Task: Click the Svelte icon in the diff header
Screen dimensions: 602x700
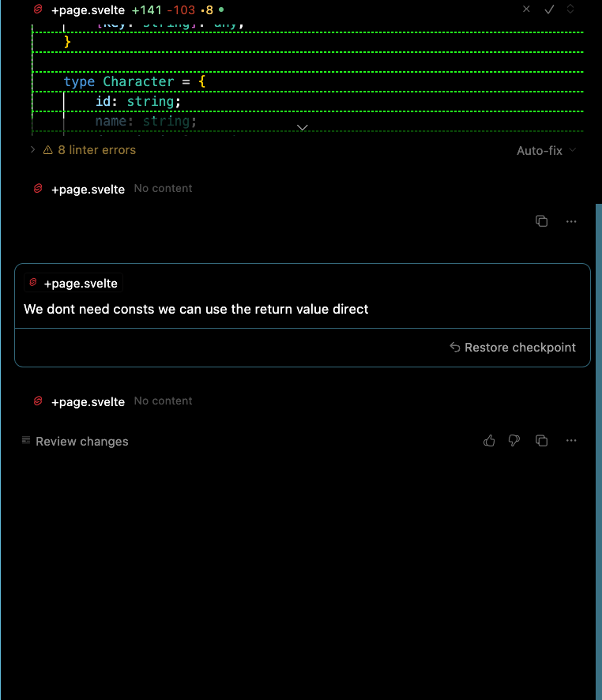Action: tap(39, 9)
